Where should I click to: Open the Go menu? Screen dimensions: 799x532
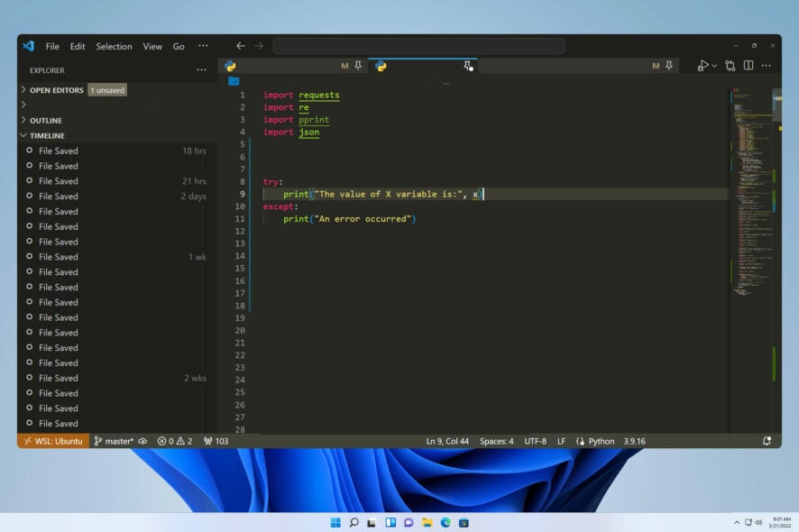(178, 46)
